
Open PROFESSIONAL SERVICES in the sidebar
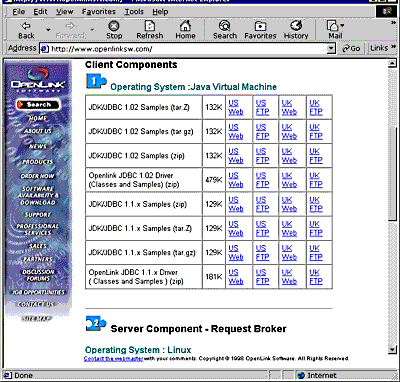(x=38, y=229)
